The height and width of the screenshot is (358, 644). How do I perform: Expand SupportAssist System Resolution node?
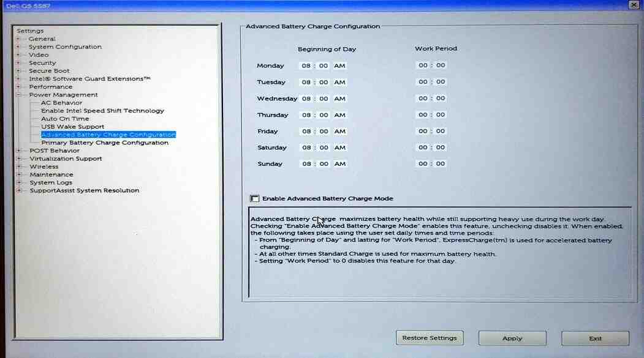[x=18, y=191]
